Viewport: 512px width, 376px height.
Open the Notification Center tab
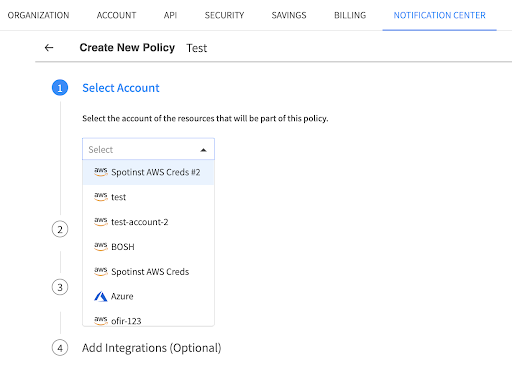pos(439,15)
